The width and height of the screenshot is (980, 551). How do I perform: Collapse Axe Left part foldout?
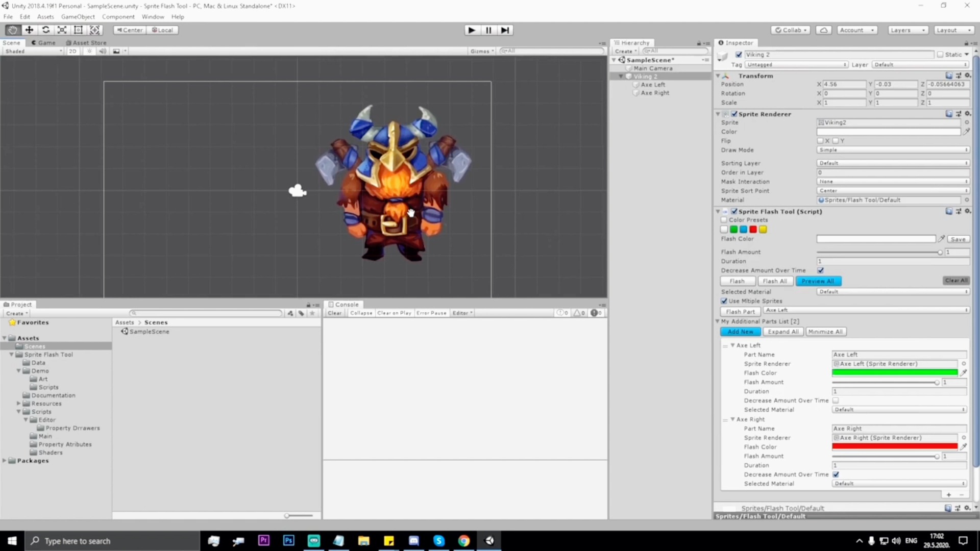click(x=732, y=345)
